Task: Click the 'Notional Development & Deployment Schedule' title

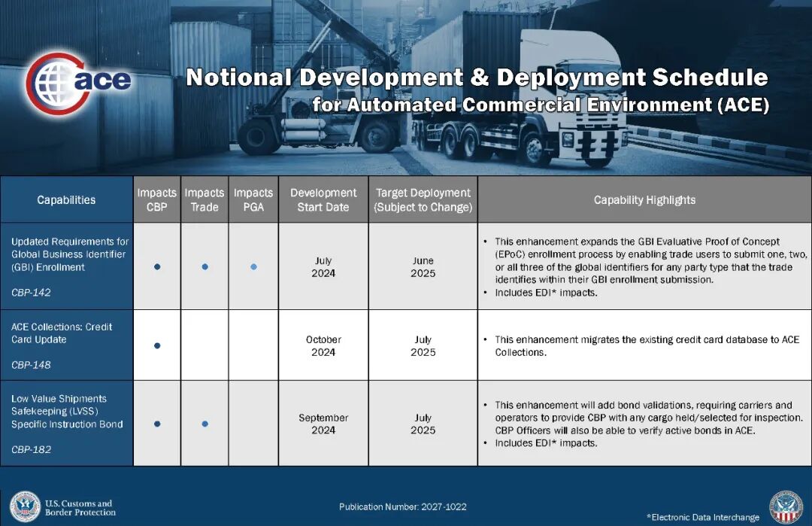Action: coord(477,78)
